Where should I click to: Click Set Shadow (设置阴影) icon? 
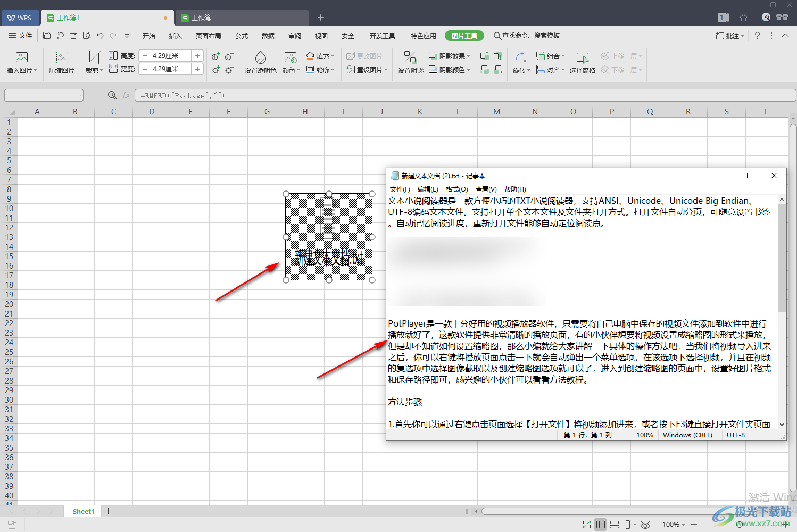410,62
